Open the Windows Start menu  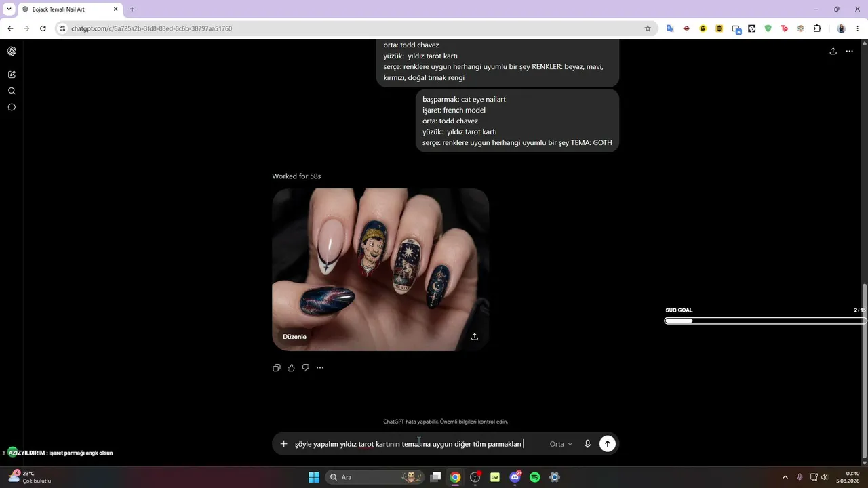tap(314, 477)
